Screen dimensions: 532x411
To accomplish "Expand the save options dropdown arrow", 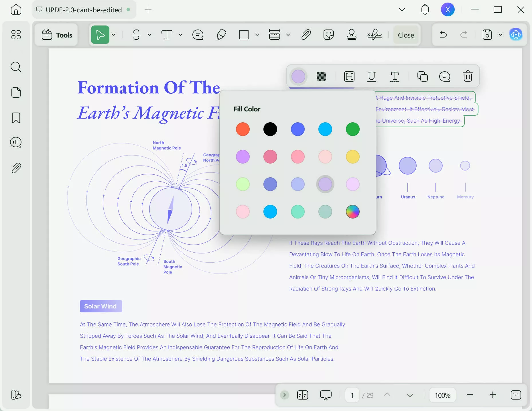I will pyautogui.click(x=501, y=35).
